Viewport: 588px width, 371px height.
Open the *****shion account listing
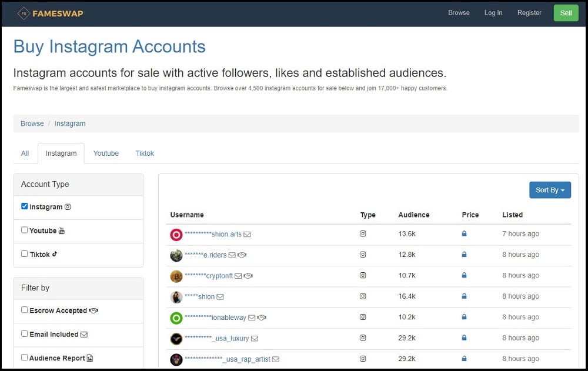199,297
